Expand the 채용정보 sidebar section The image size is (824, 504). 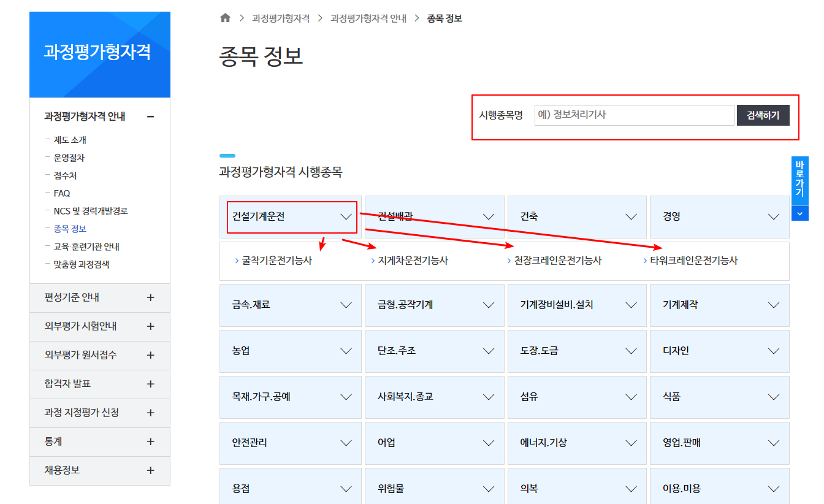click(100, 470)
